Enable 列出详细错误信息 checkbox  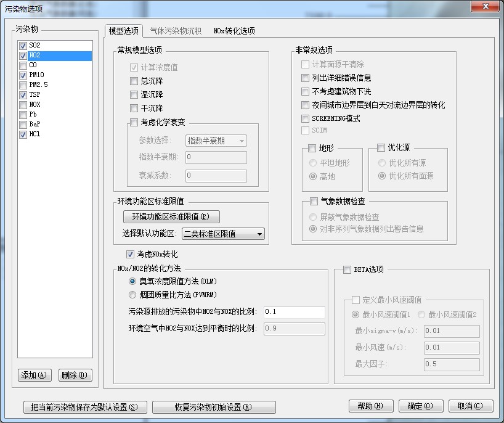[306, 78]
